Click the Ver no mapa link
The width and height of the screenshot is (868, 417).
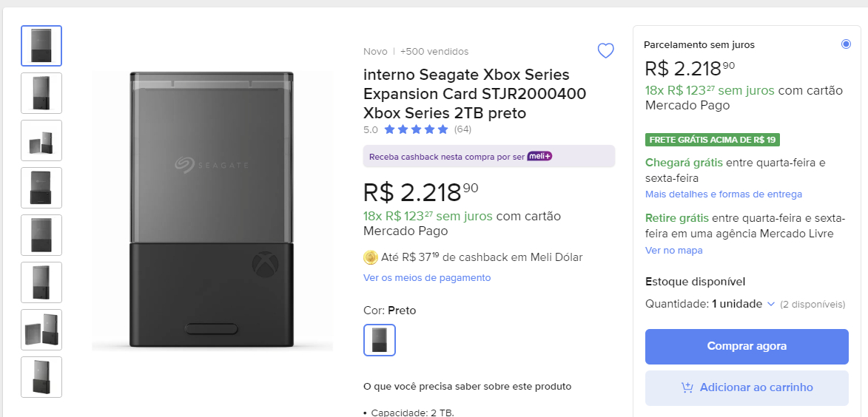pyautogui.click(x=674, y=251)
